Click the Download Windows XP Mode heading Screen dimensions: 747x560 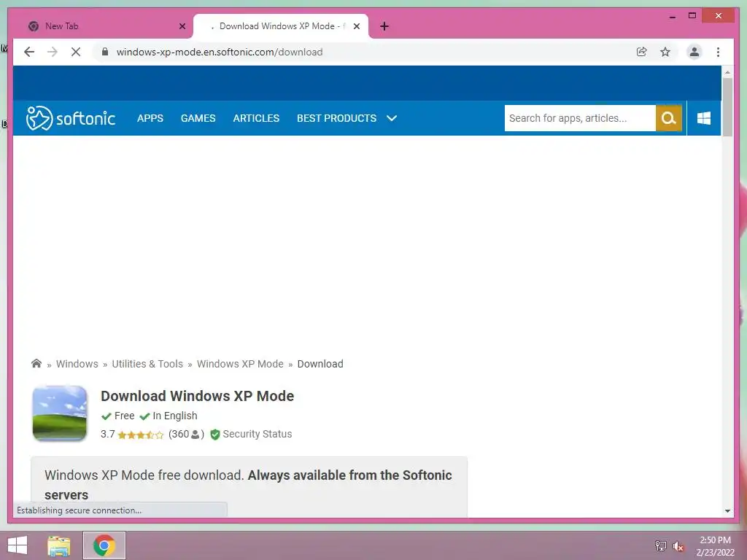pos(197,396)
